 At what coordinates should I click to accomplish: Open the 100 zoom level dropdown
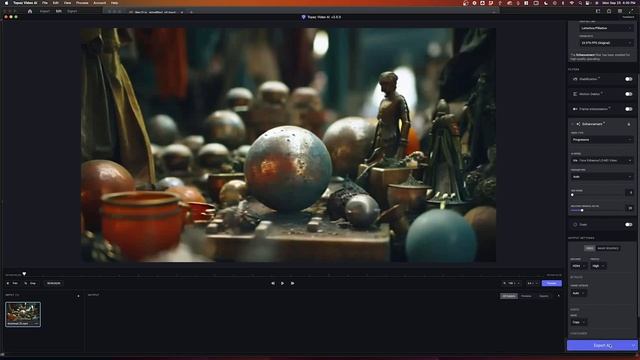coord(512,283)
